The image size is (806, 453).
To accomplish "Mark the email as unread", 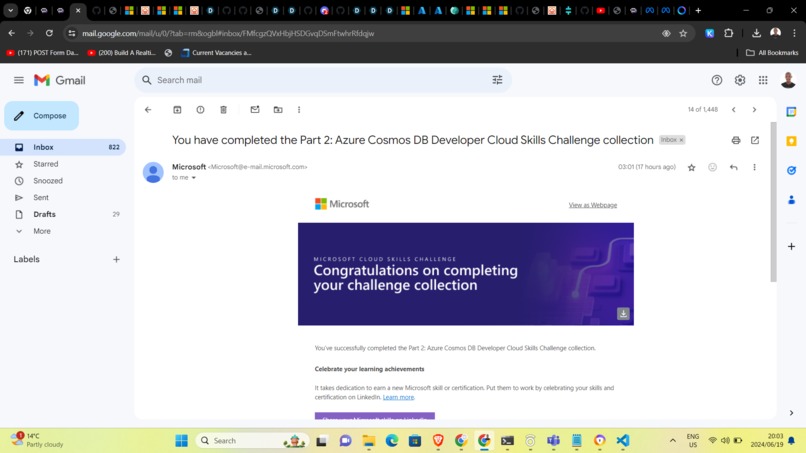I will click(255, 110).
